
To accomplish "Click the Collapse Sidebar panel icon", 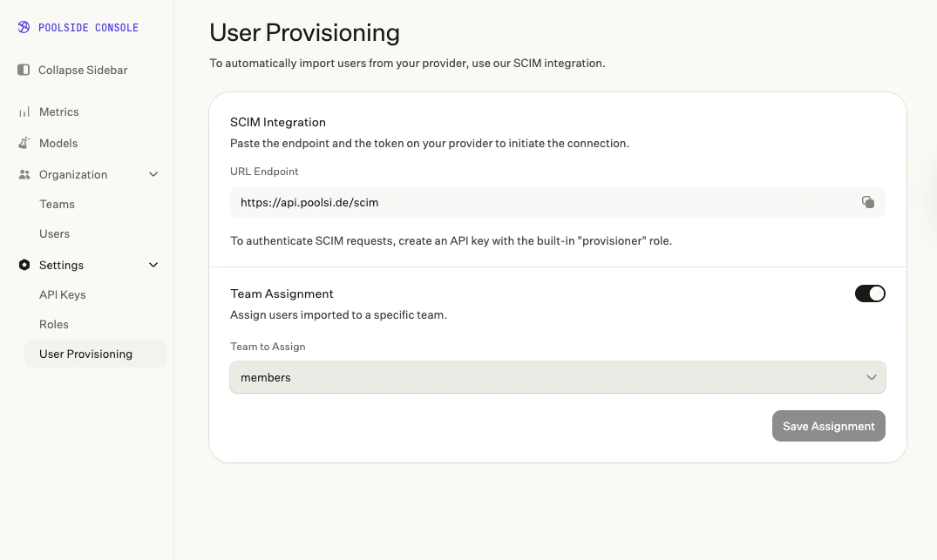I will [x=24, y=70].
